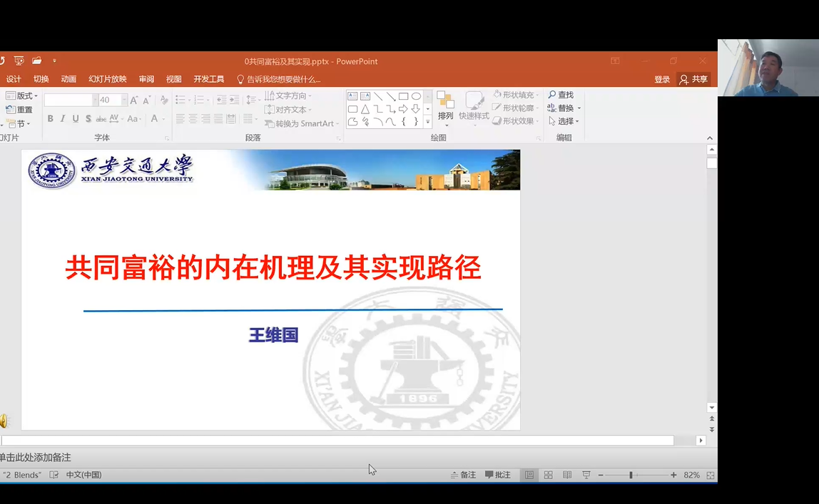Image resolution: width=819 pixels, height=504 pixels.
Task: Click the 共享 (Share) button
Action: [x=693, y=79]
